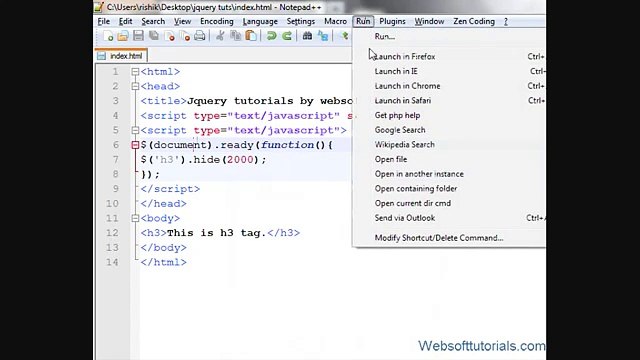Switch to the index.html tab
The image size is (640, 360).
pos(122,56)
